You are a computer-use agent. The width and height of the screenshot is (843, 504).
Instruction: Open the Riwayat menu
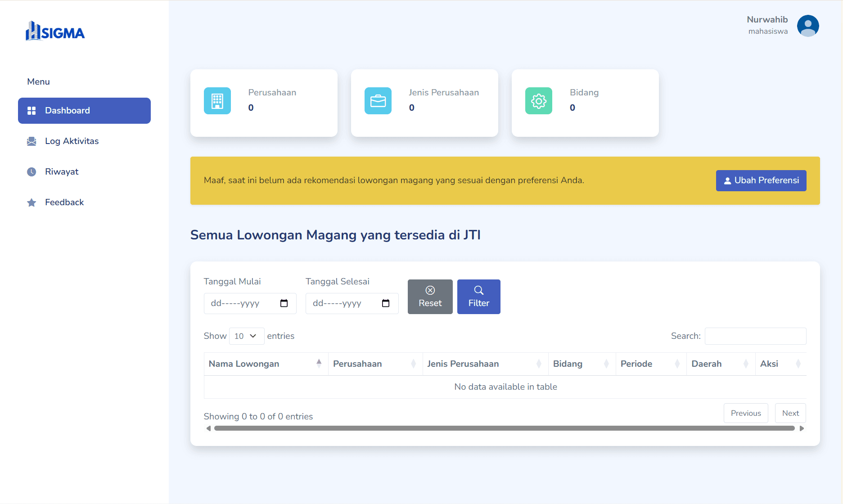84,172
